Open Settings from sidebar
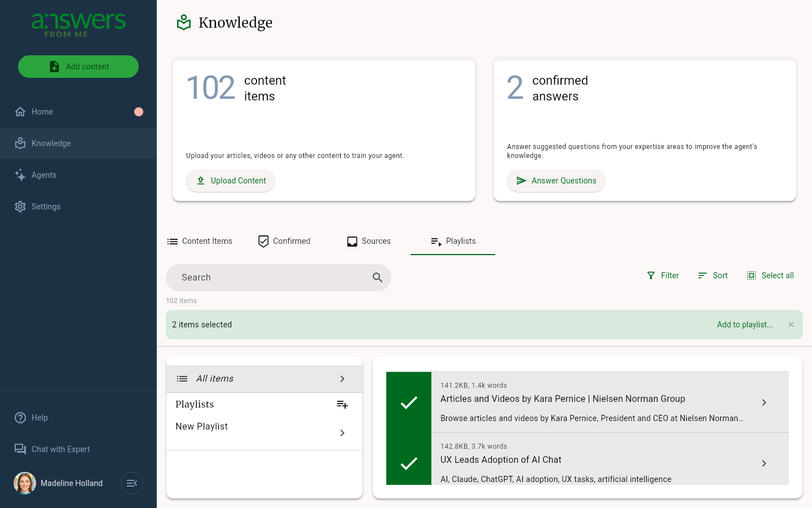812x508 pixels. pos(78,207)
